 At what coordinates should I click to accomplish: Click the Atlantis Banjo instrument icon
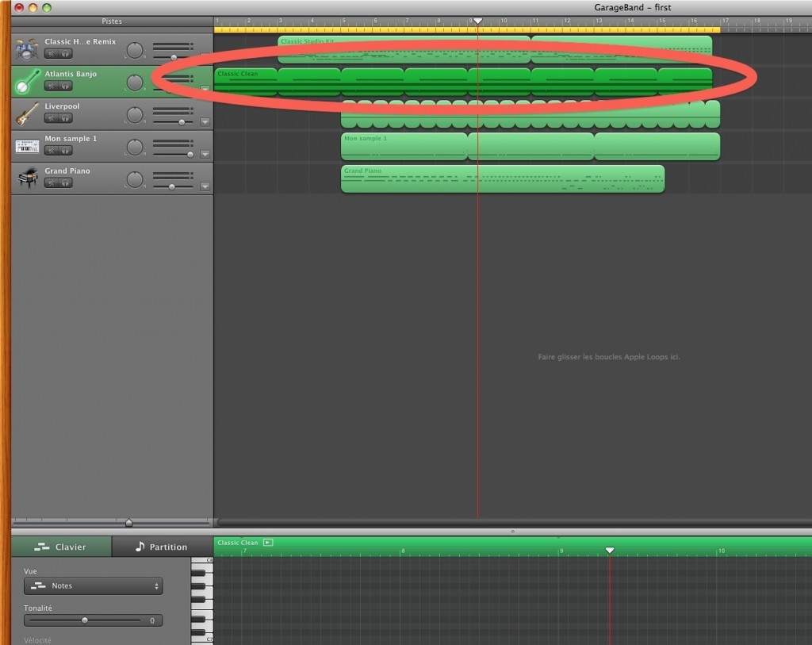28,82
